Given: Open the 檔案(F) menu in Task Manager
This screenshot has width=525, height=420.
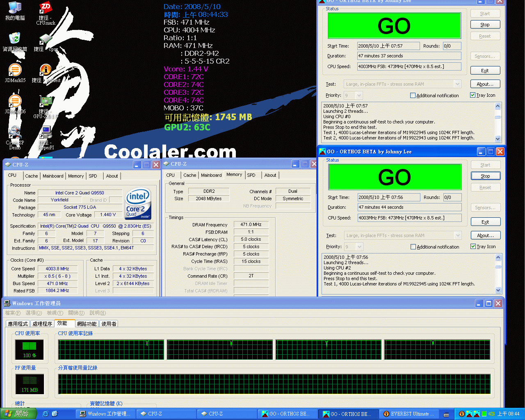Looking at the screenshot, I should [13, 313].
